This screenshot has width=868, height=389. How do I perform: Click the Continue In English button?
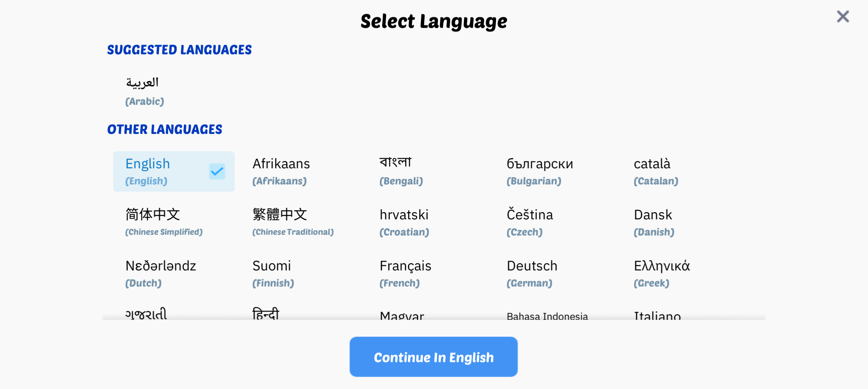coord(433,357)
